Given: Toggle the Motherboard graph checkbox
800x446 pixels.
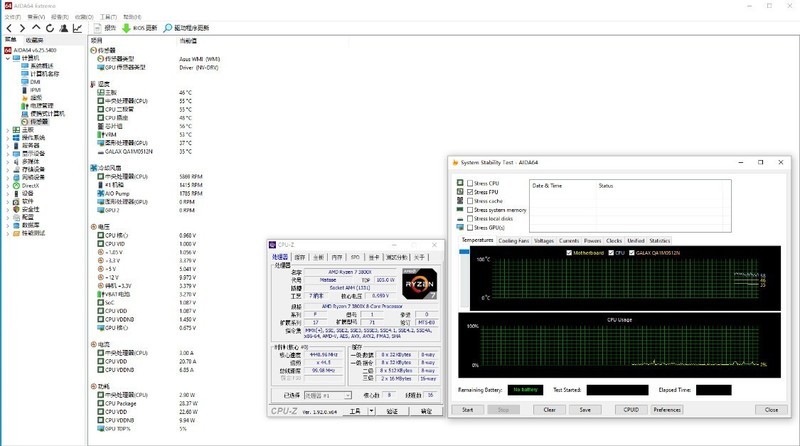Looking at the screenshot, I should 569,253.
